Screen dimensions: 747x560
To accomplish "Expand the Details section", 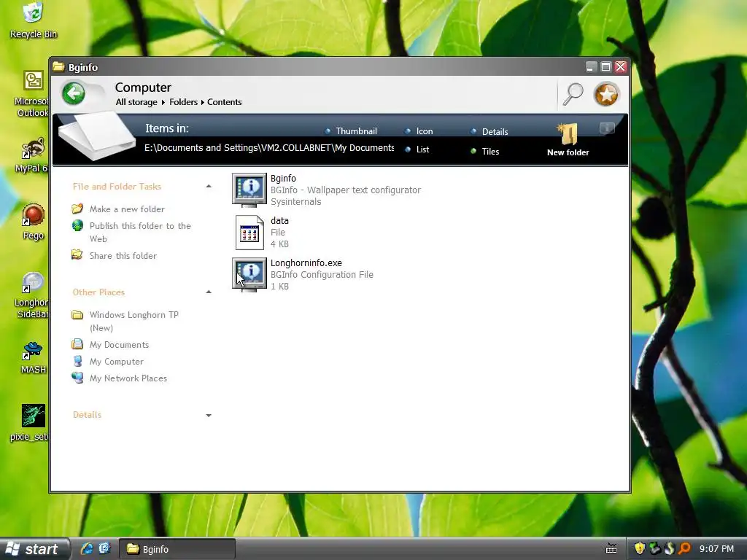I will 209,415.
